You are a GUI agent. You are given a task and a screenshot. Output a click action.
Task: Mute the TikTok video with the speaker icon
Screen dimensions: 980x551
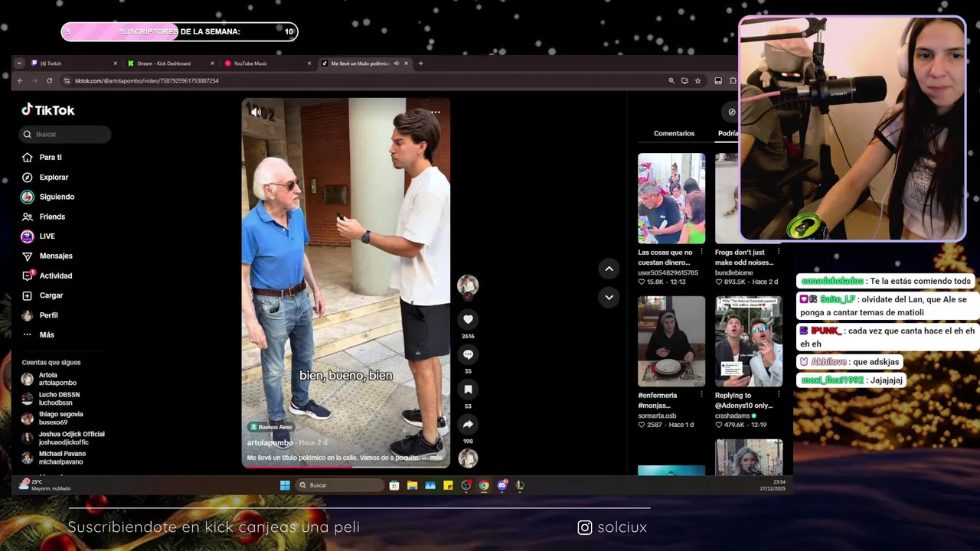[256, 112]
